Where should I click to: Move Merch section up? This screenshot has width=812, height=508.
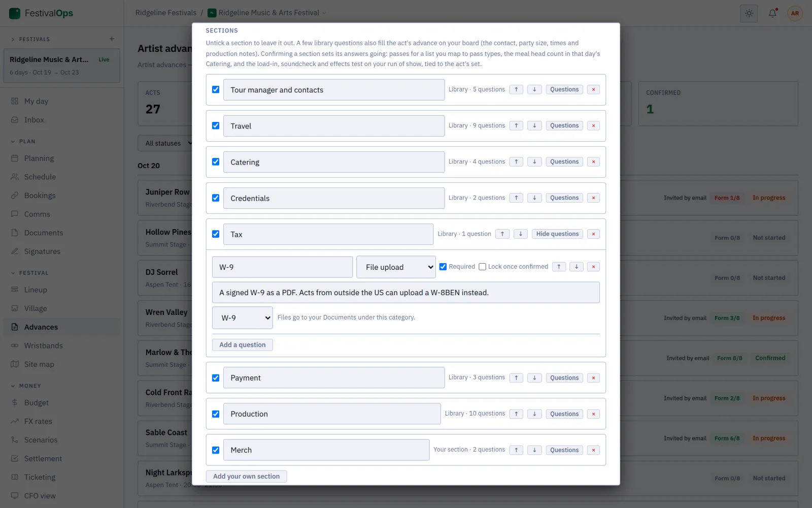[516, 450]
